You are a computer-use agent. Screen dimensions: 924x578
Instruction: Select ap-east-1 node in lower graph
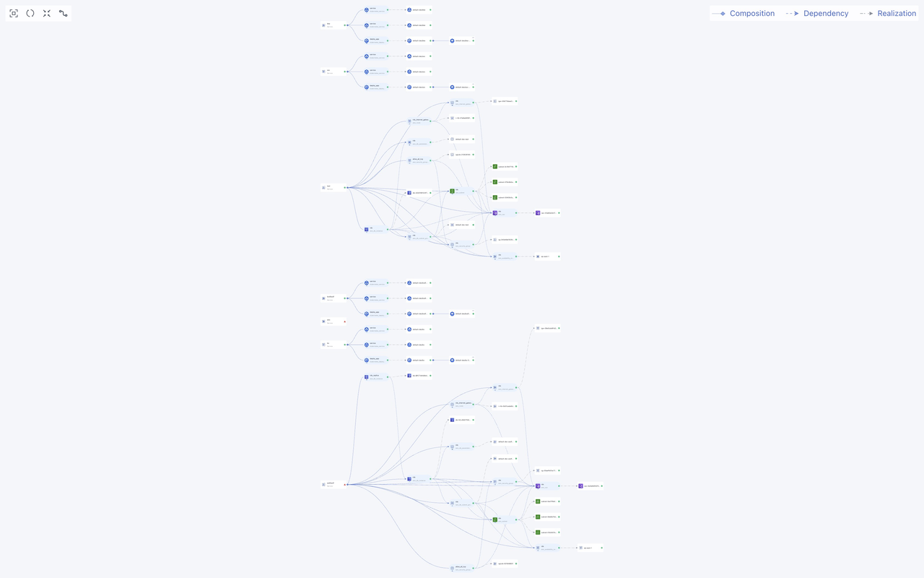pyautogui.click(x=589, y=548)
